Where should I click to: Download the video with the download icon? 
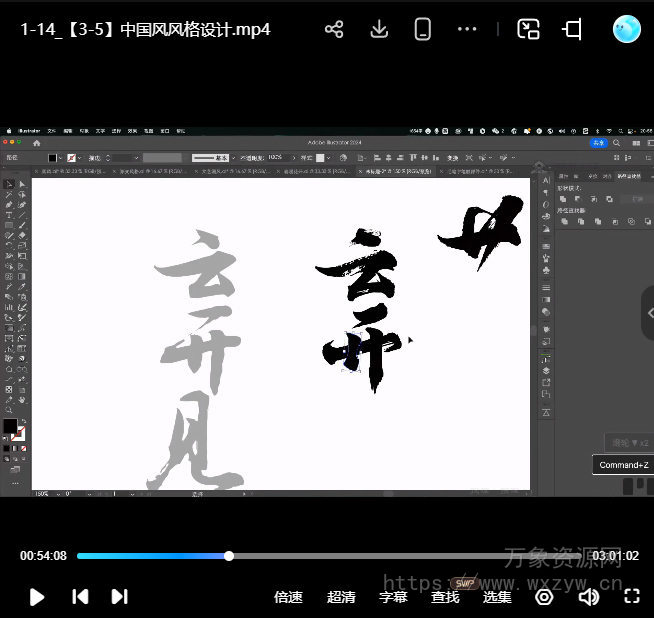click(x=379, y=29)
